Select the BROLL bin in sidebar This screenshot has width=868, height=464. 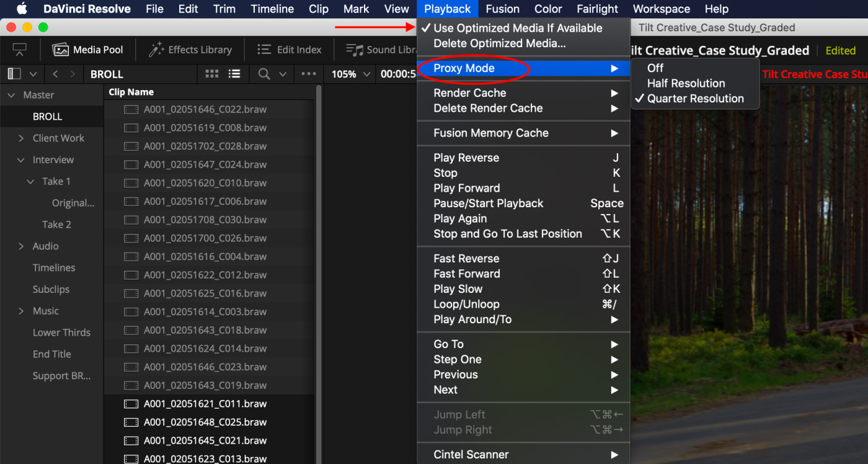pyautogui.click(x=52, y=117)
